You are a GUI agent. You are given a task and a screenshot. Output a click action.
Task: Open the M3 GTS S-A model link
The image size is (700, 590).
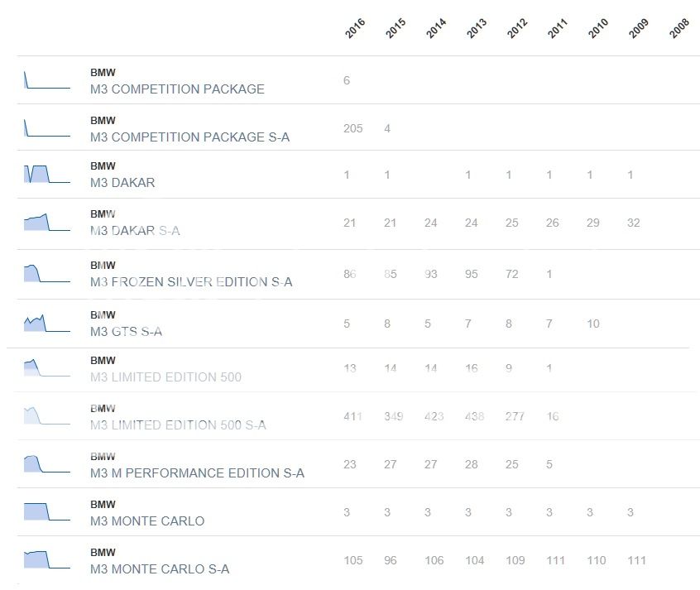[x=126, y=332]
